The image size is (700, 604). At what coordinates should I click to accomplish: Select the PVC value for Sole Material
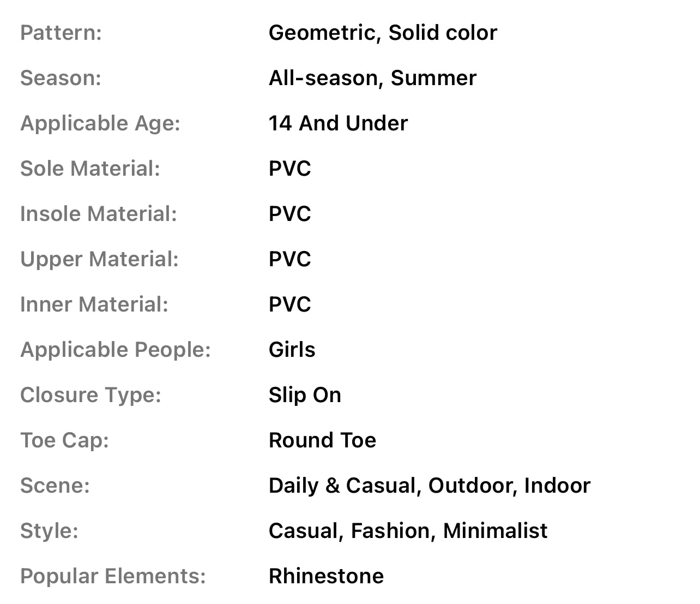tap(289, 169)
